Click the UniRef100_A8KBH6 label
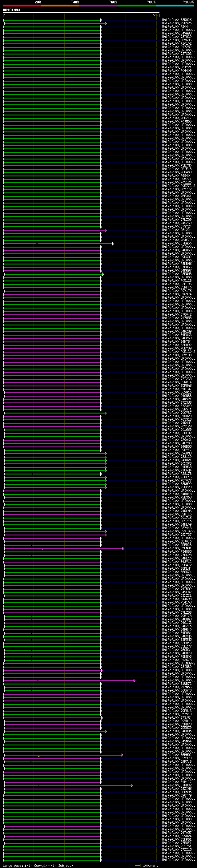Screen dimensions: 197x868 [x=177, y=264]
